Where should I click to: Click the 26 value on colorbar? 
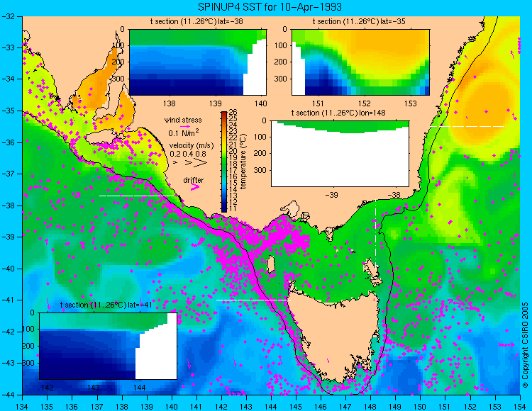[x=233, y=112]
